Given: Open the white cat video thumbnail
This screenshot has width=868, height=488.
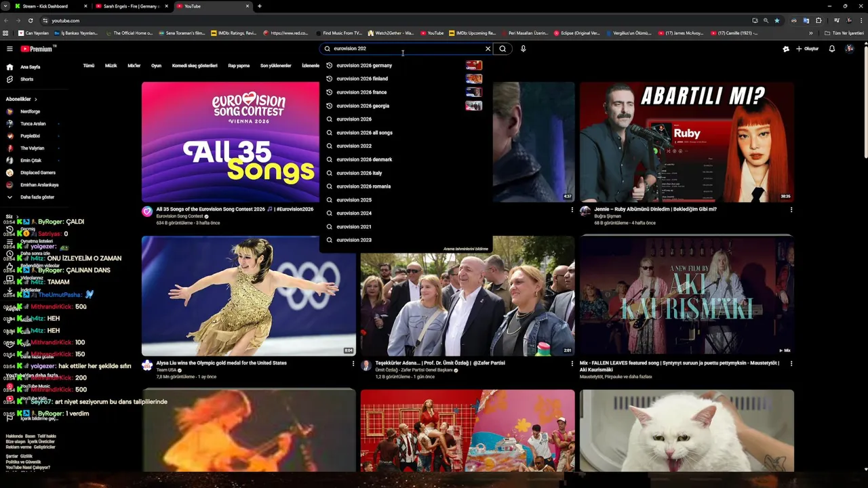Looking at the screenshot, I should [686, 430].
